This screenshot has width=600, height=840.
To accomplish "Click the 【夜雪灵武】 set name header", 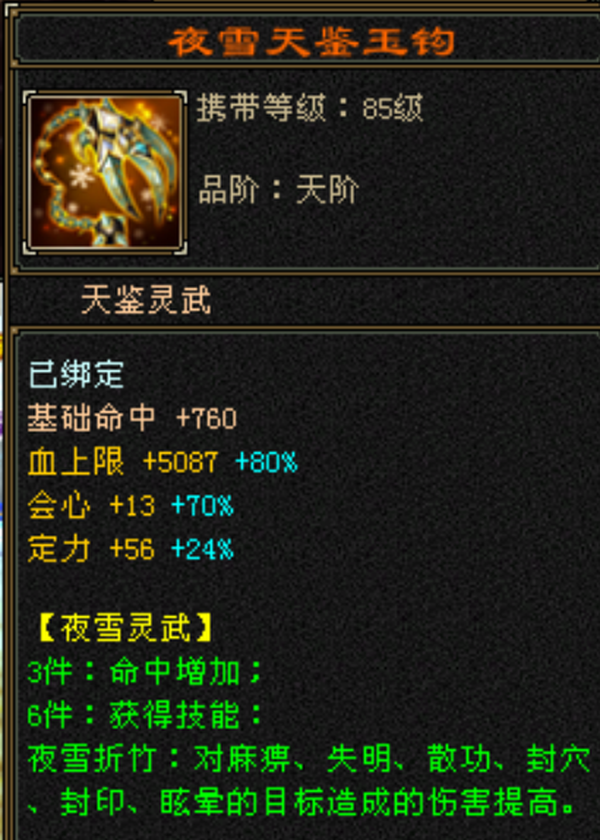I will pos(126,628).
